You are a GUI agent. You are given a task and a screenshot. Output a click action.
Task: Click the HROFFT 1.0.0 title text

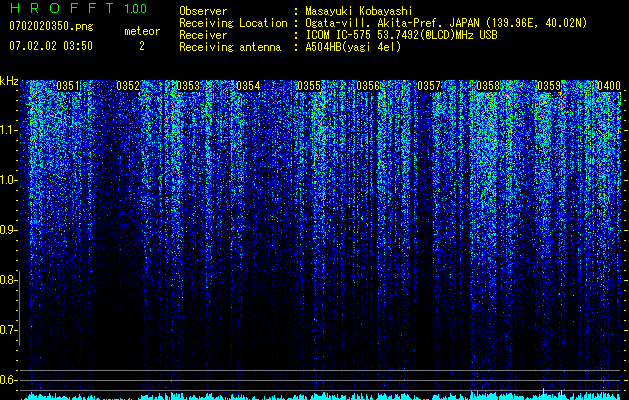(x=78, y=8)
